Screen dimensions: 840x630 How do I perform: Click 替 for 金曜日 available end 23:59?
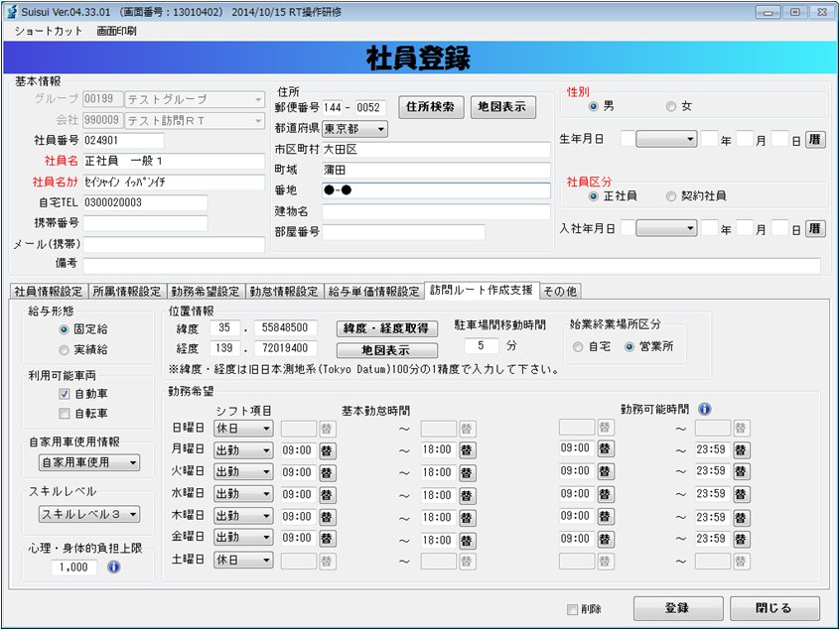tap(741, 539)
